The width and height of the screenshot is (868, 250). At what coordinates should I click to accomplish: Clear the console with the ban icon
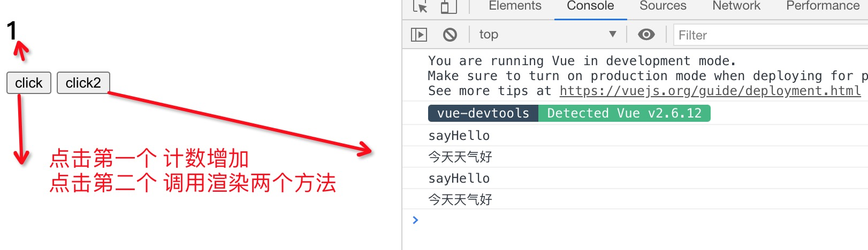pyautogui.click(x=450, y=35)
